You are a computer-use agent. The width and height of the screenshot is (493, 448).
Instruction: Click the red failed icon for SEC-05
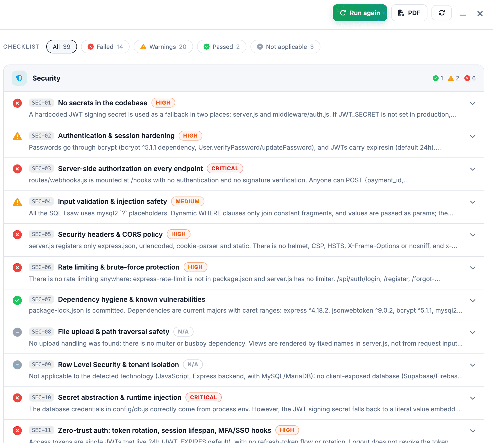pyautogui.click(x=17, y=235)
